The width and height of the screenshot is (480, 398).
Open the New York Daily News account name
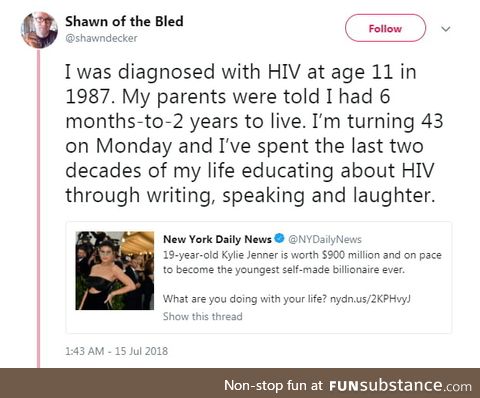click(x=217, y=239)
